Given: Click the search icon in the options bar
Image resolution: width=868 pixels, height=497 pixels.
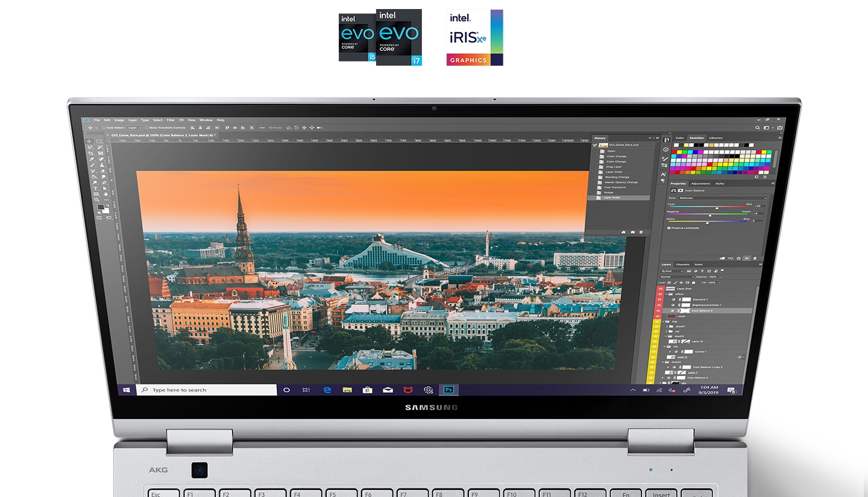Looking at the screenshot, I should pyautogui.click(x=757, y=128).
